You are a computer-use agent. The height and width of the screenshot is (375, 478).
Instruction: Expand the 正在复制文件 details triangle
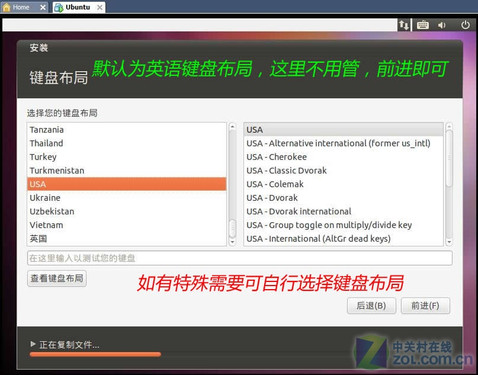33,344
